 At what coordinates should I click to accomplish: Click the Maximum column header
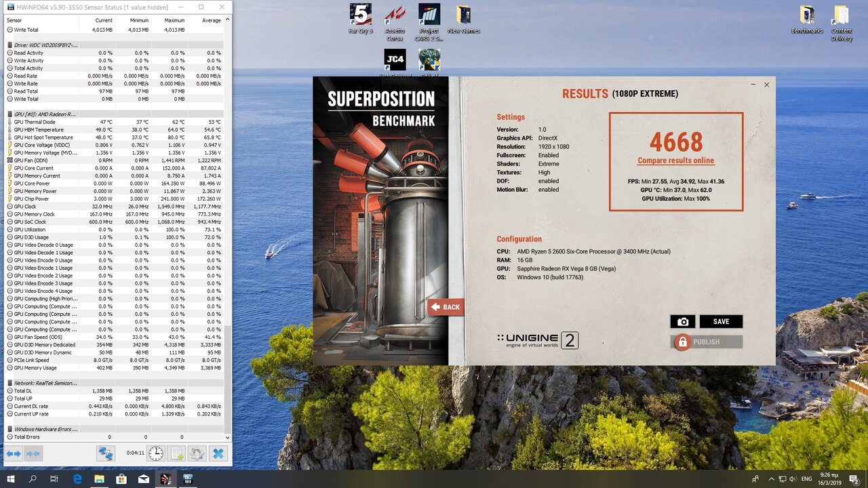click(x=168, y=20)
